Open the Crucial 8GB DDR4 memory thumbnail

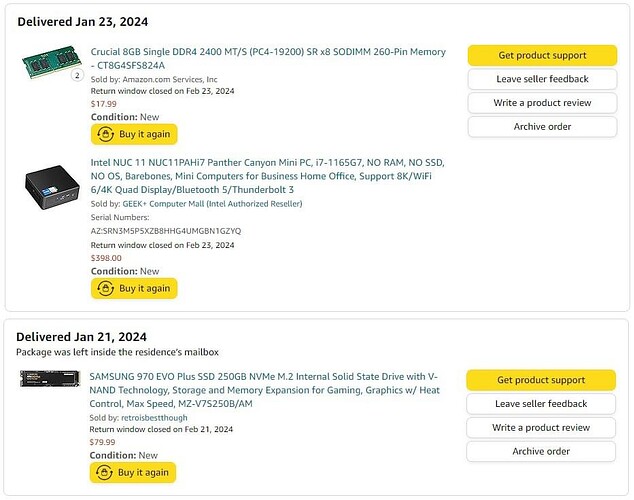click(x=52, y=62)
